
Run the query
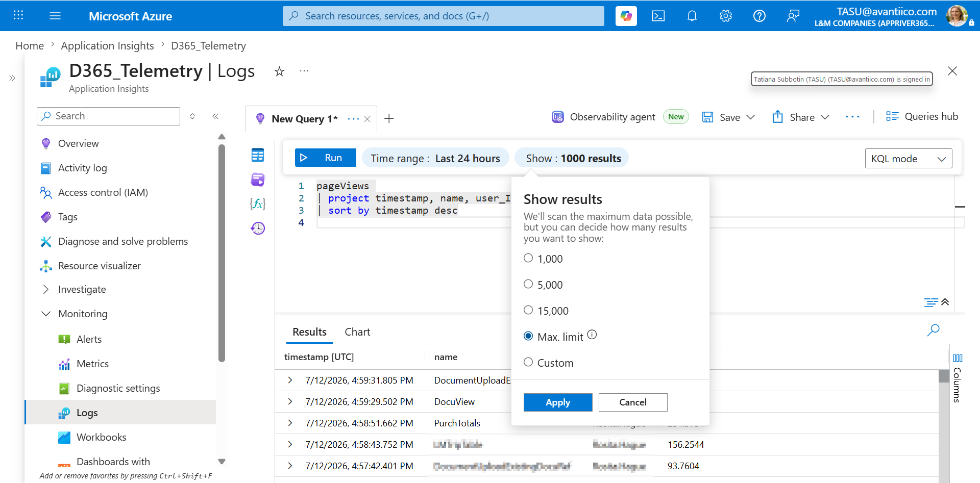(x=326, y=158)
